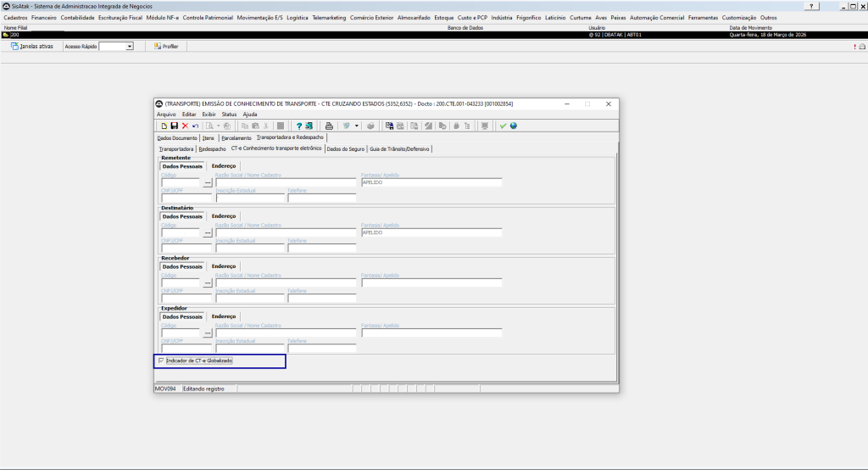868x470 pixels.
Task: Click the Print icon in the toolbar
Action: [329, 126]
